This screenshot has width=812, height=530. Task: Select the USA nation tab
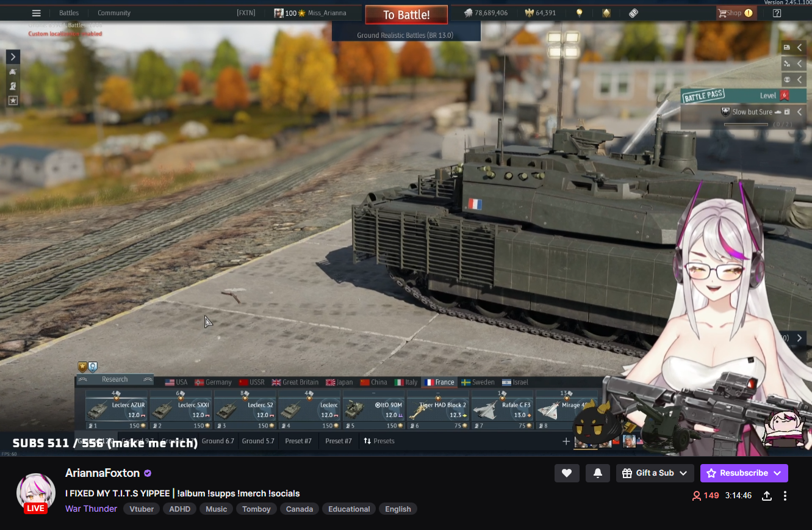tap(176, 382)
